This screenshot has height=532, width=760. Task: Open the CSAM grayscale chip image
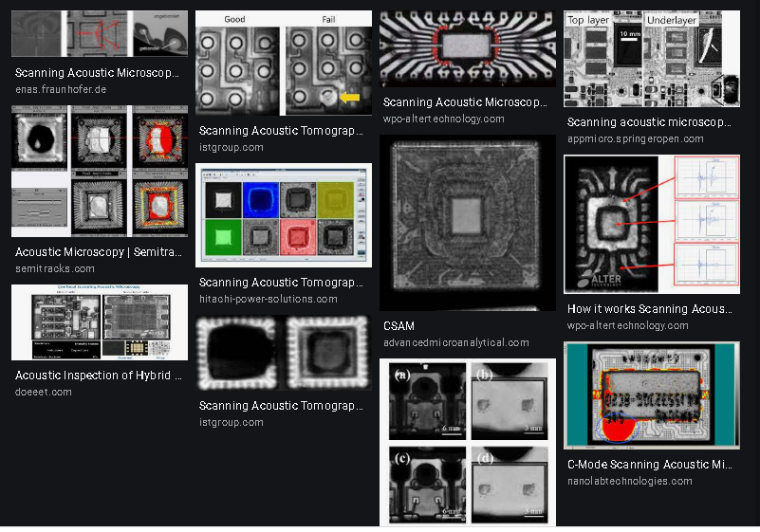click(x=468, y=223)
